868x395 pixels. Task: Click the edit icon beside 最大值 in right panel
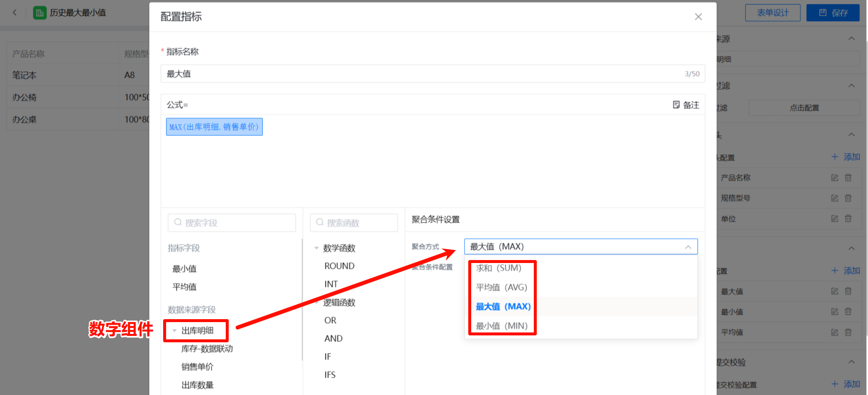click(x=834, y=291)
